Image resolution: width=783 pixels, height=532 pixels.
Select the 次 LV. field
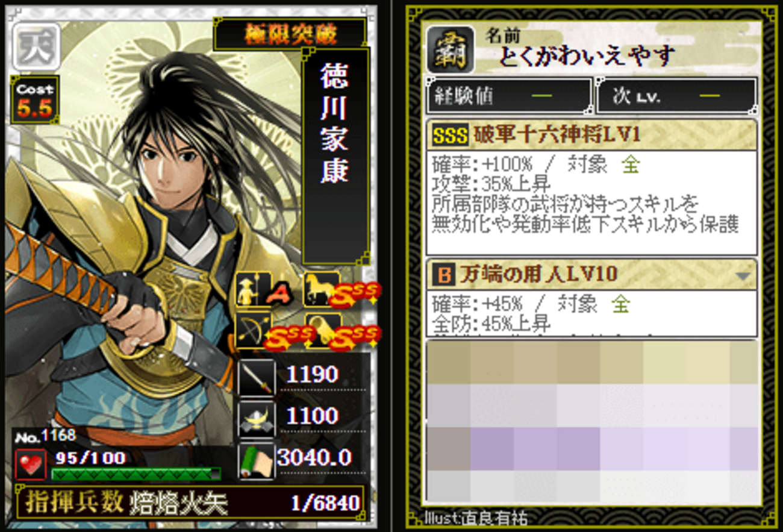[x=676, y=96]
